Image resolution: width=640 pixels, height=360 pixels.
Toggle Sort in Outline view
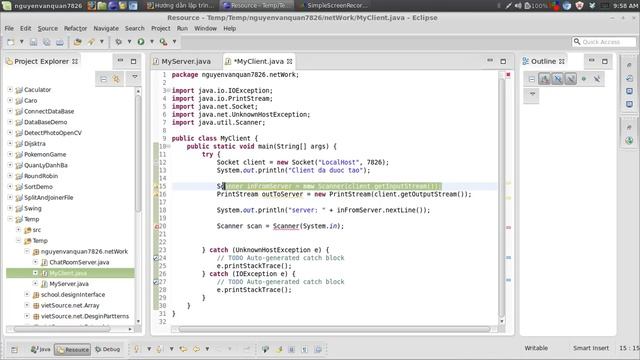tap(544, 79)
